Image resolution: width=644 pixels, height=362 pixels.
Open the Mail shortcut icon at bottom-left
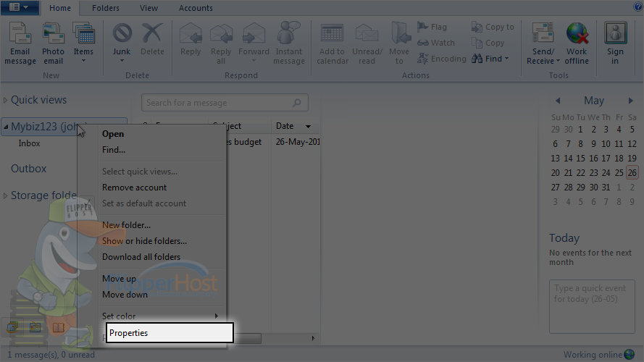click(x=12, y=327)
